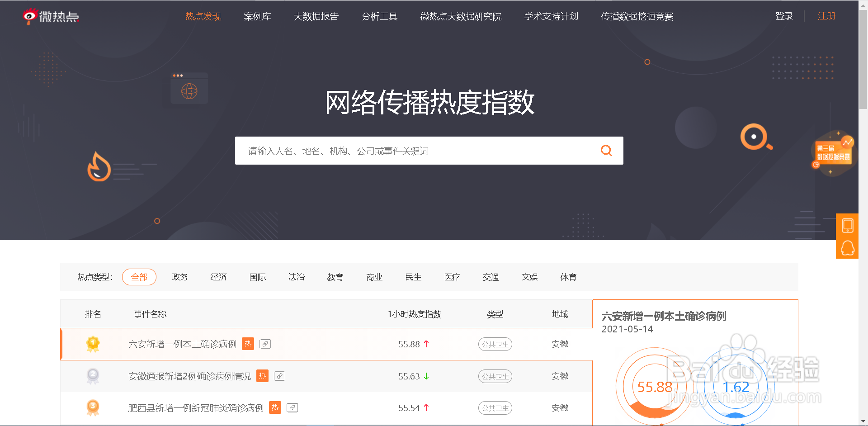Filter hotspots by 教育
This screenshot has width=868, height=426.
335,277
